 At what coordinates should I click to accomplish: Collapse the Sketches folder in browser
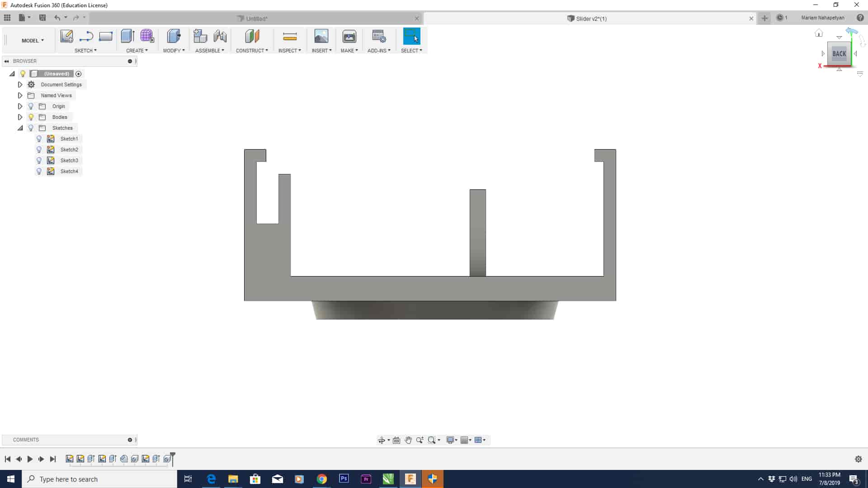coord(20,128)
